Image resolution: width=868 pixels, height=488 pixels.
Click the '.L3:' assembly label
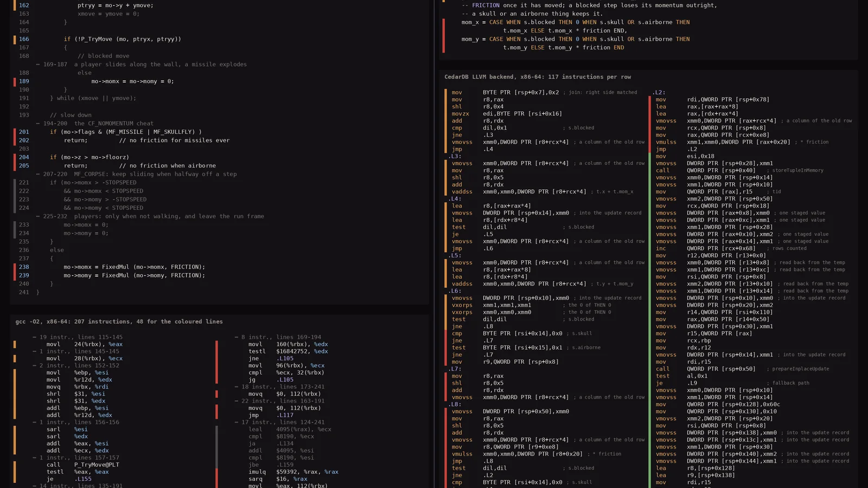[x=455, y=156]
